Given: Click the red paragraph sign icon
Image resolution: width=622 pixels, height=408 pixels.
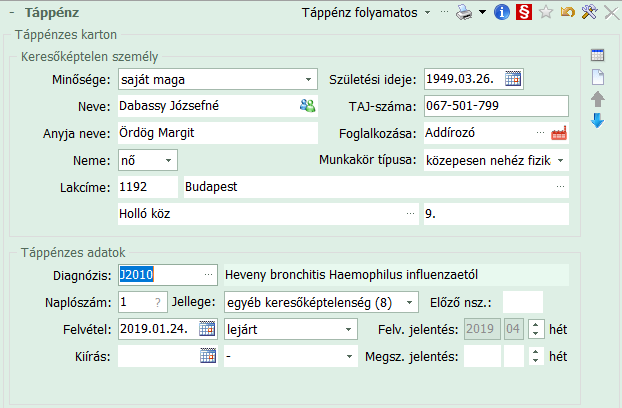Looking at the screenshot, I should coord(524,12).
